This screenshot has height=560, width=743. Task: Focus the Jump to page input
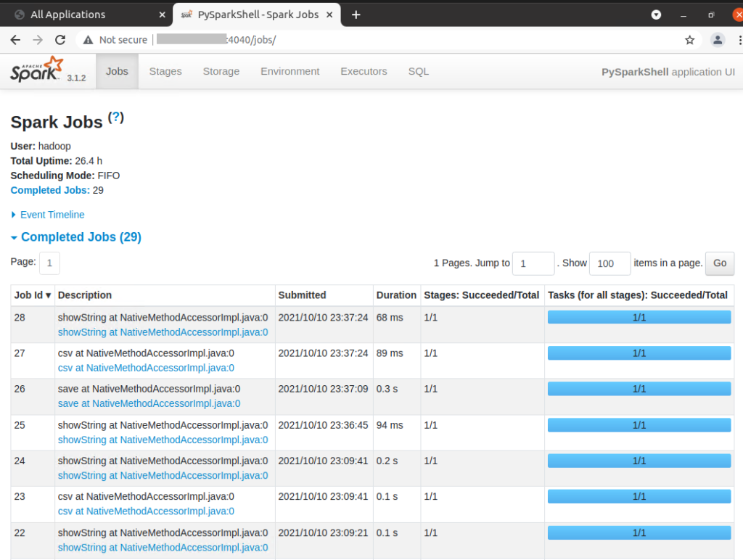533,263
